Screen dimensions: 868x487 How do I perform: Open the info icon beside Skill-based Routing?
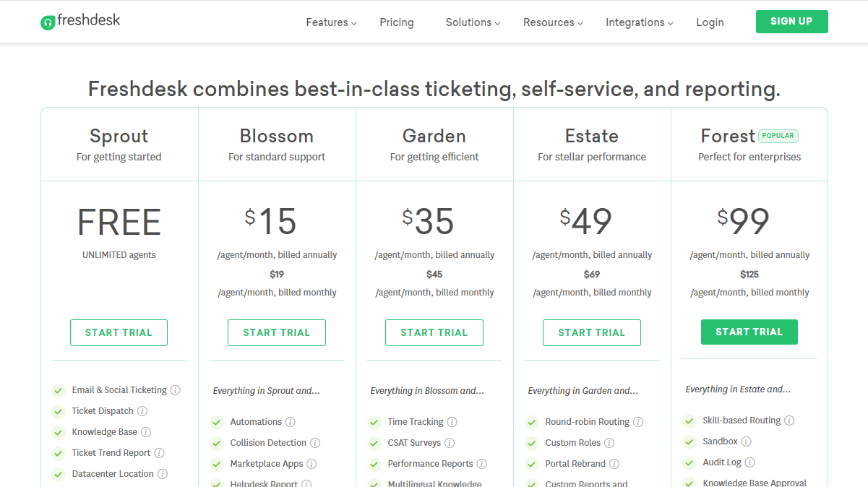tap(789, 420)
